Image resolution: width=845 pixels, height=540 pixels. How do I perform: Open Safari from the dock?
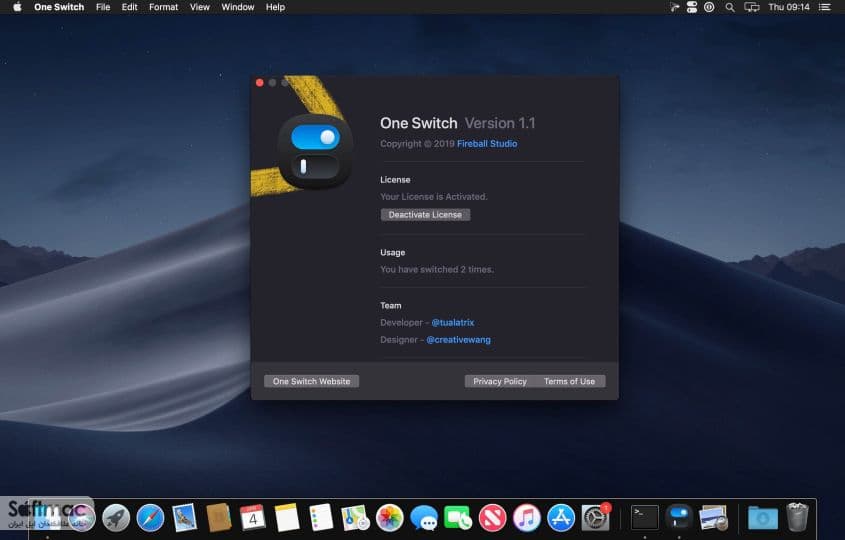(x=150, y=518)
